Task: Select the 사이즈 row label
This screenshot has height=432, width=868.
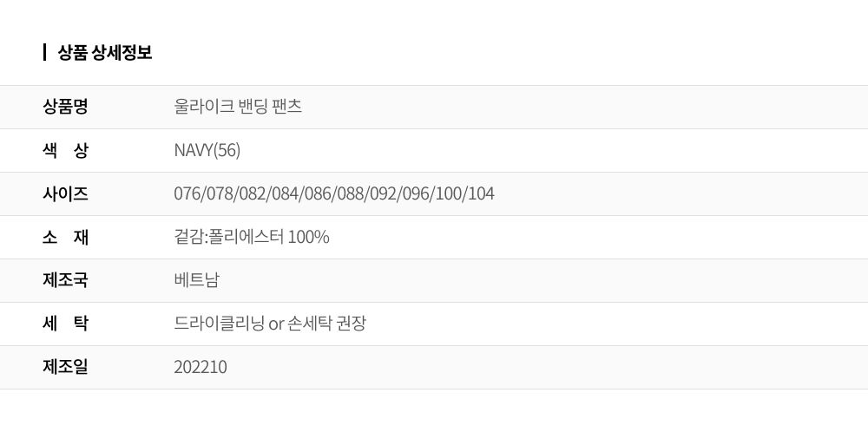Action: (x=65, y=193)
